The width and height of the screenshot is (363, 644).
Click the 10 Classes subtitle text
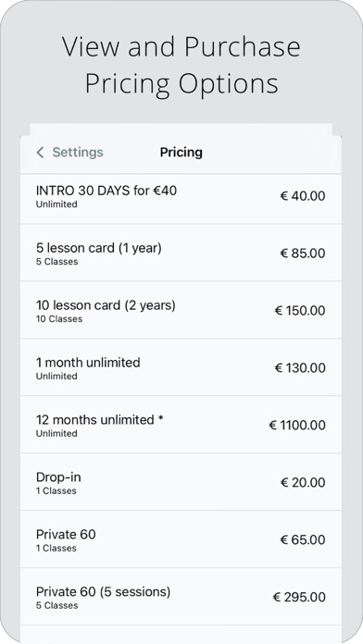[x=59, y=318]
